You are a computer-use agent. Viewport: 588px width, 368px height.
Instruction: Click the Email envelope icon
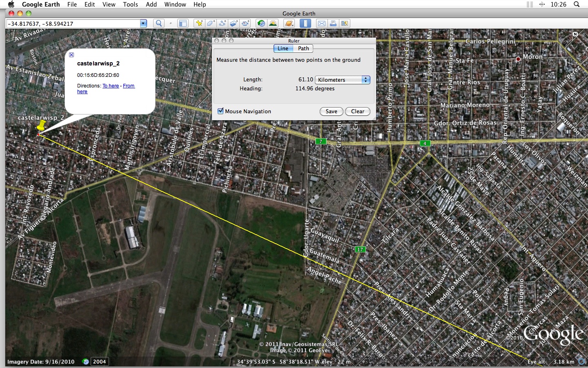(322, 23)
